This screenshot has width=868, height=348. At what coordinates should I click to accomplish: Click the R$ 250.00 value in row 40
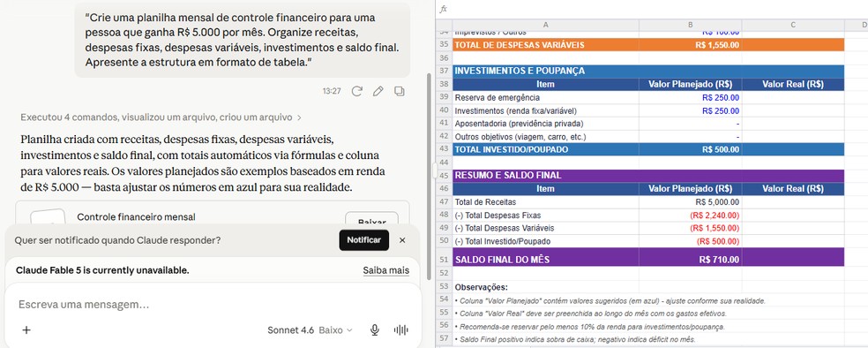[691, 110]
